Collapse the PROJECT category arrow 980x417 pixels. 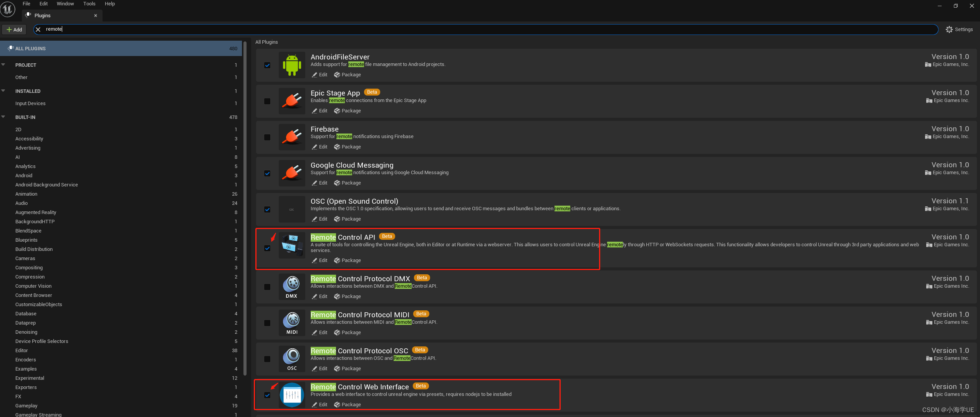click(x=3, y=64)
